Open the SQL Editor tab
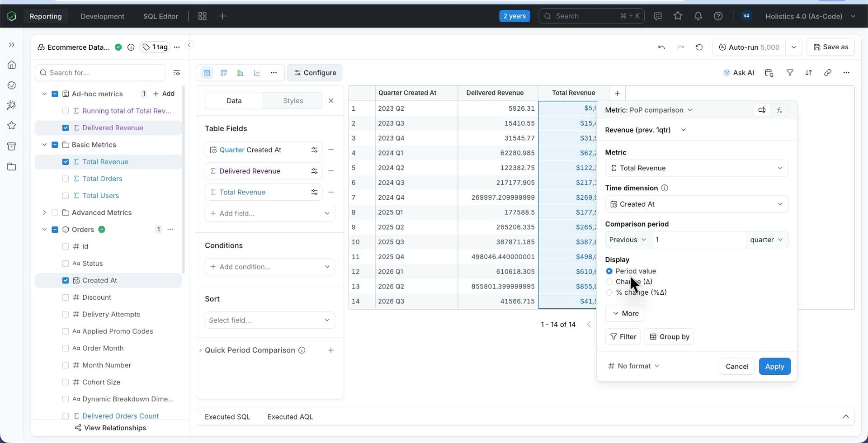The width and height of the screenshot is (868, 443). click(x=160, y=16)
